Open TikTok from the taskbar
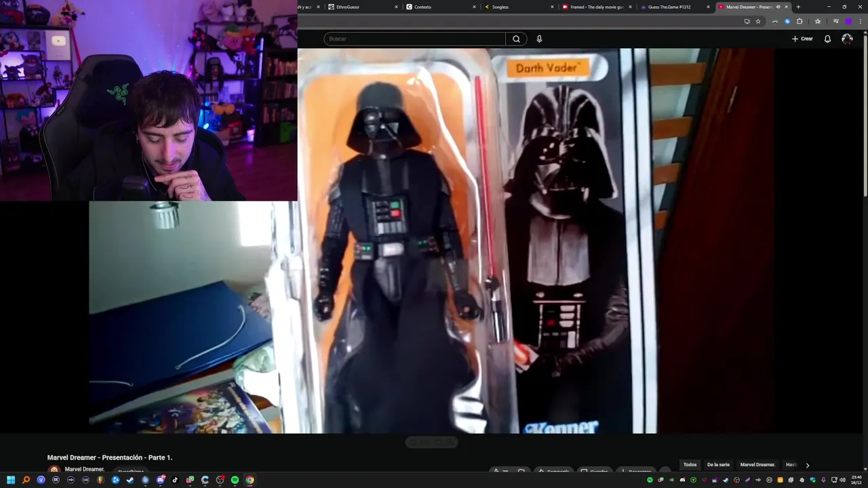 (x=175, y=480)
